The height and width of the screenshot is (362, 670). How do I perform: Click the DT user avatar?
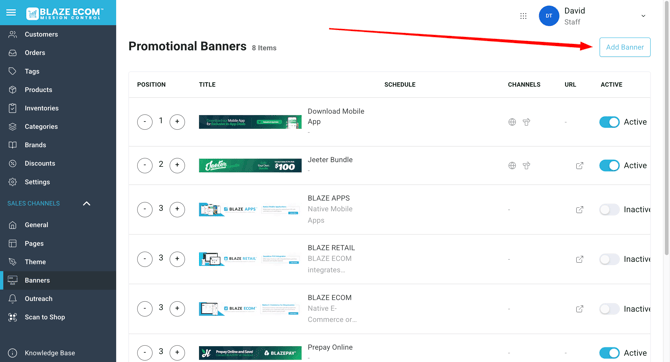pyautogui.click(x=549, y=16)
